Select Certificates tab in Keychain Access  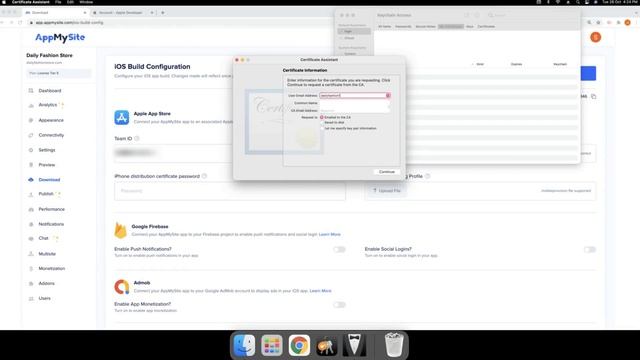click(x=486, y=27)
